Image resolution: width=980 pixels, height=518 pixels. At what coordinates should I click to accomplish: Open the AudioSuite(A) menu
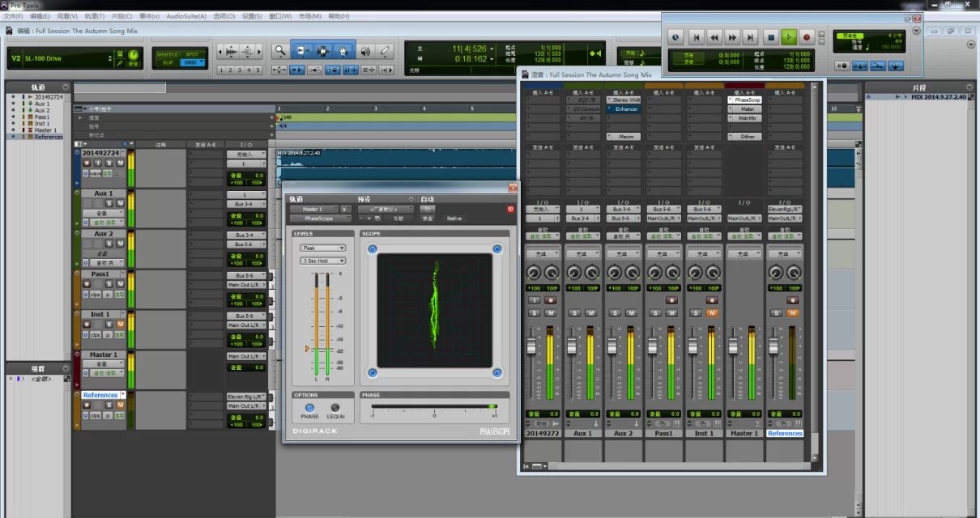[186, 16]
